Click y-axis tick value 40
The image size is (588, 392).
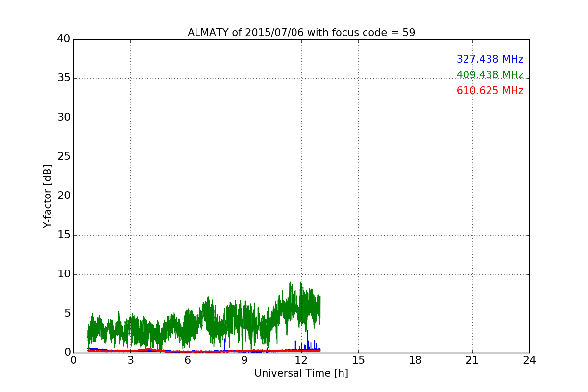[64, 39]
